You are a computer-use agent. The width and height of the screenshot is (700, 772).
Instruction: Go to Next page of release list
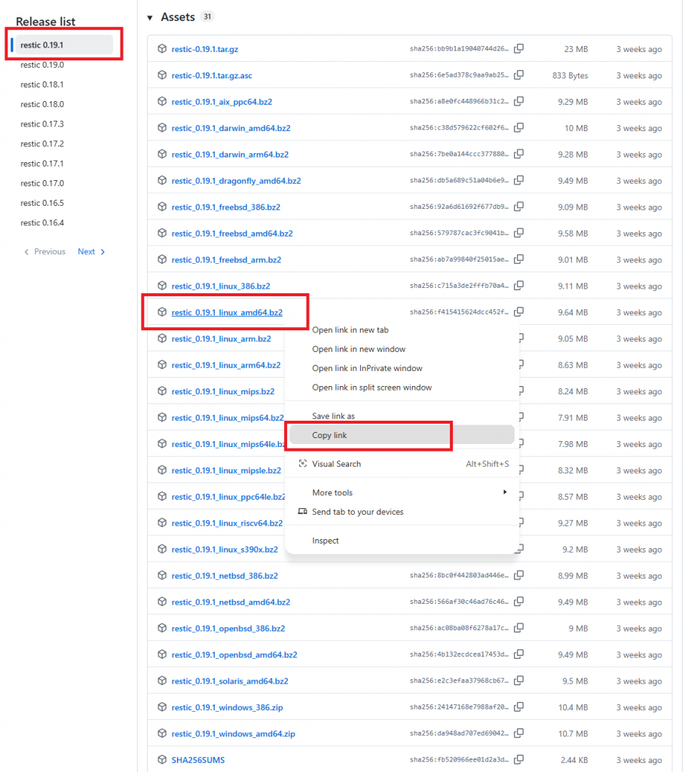91,252
